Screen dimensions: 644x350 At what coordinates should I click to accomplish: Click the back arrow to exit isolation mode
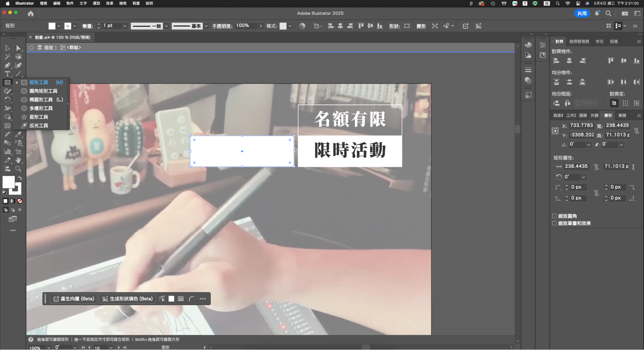click(31, 47)
